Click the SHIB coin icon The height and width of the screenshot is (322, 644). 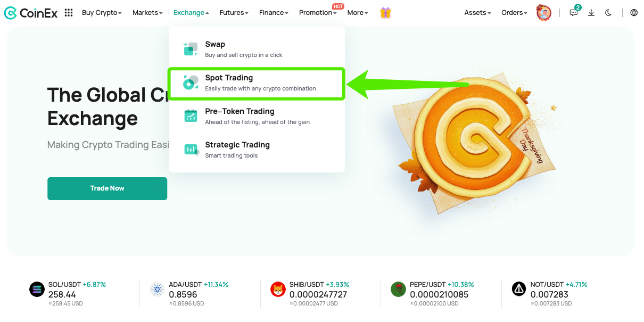[x=278, y=289]
